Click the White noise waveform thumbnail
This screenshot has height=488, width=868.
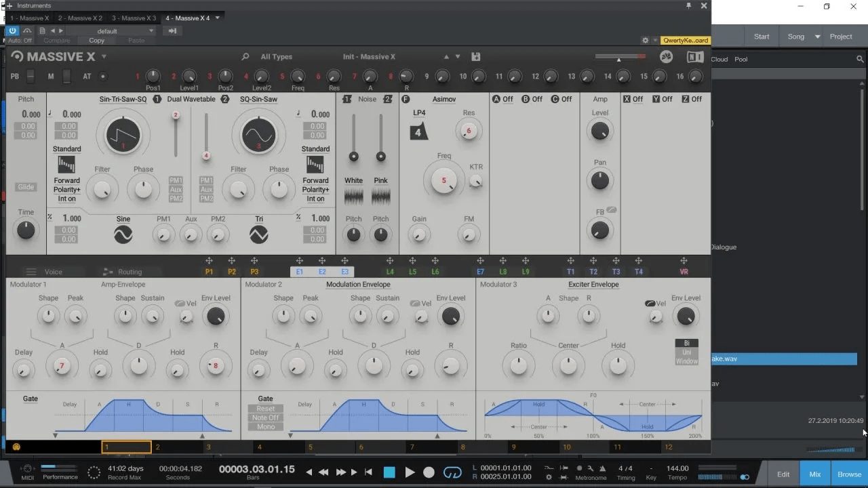[x=353, y=197]
